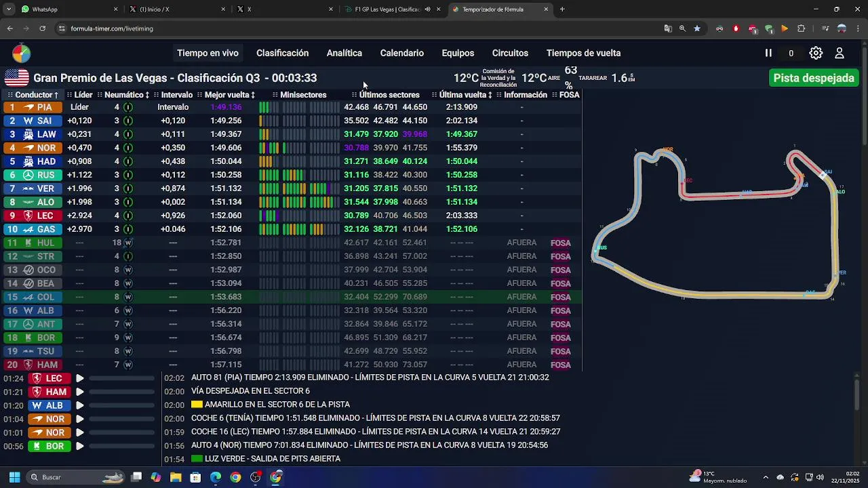This screenshot has width=868, height=488.
Task: Open the Circuitos link
Action: click(x=510, y=53)
